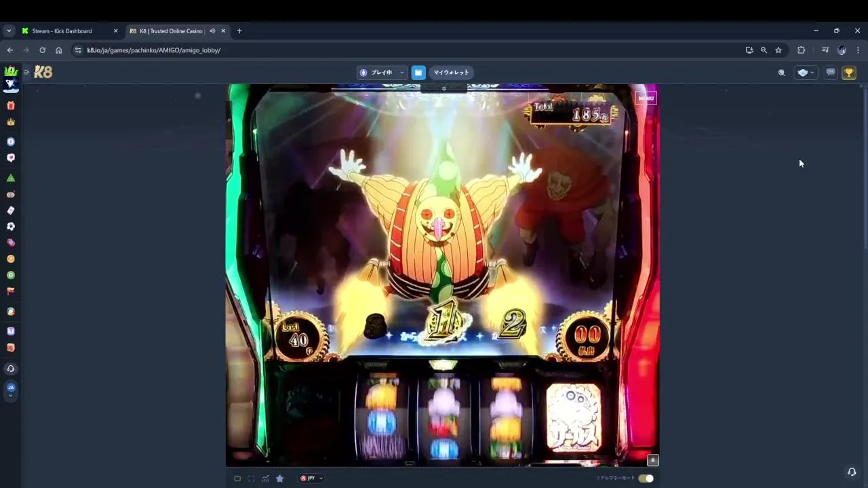
Task: Open live support headset icon at bottom right
Action: pyautogui.click(x=852, y=472)
